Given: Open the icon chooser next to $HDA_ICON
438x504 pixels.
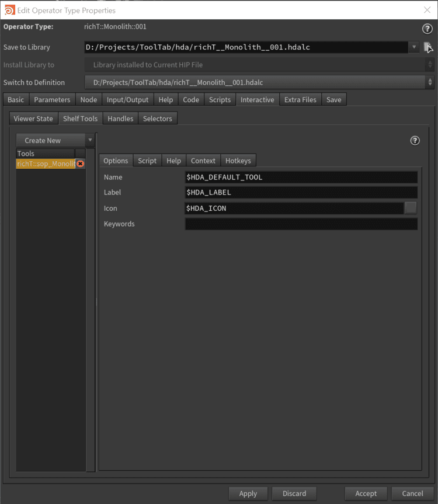Looking at the screenshot, I should click(411, 208).
